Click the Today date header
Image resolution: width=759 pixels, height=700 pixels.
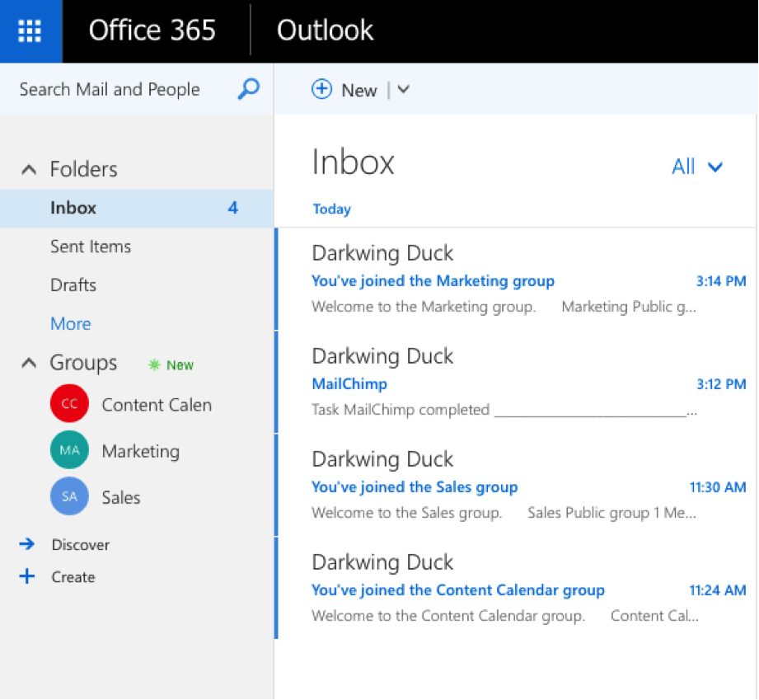331,209
